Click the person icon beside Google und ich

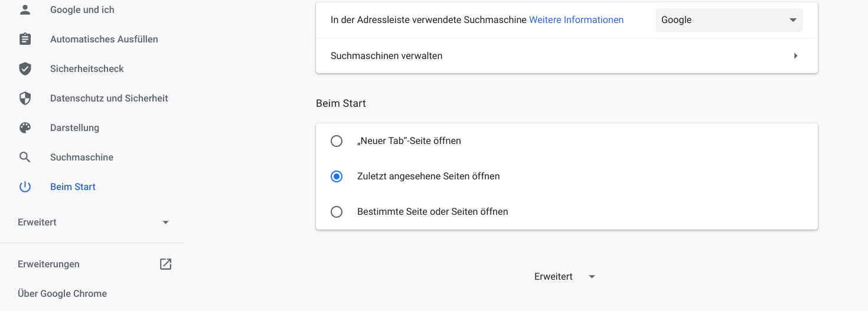pos(25,9)
